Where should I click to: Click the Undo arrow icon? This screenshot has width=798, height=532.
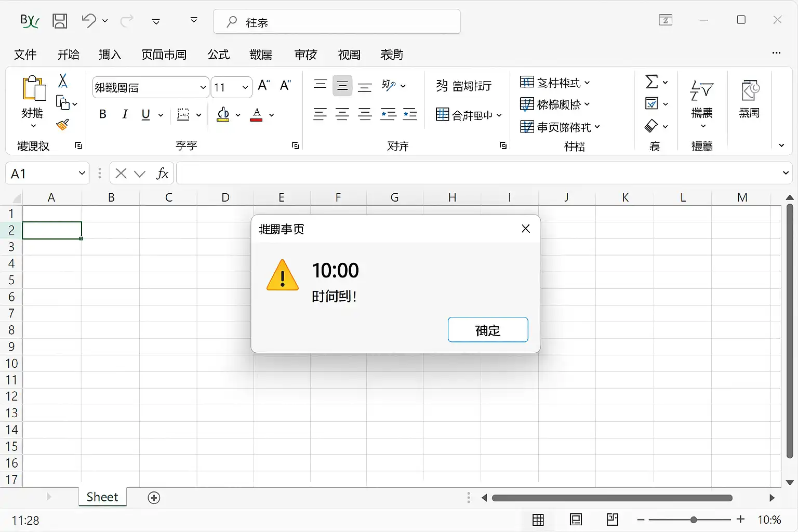[x=89, y=21]
